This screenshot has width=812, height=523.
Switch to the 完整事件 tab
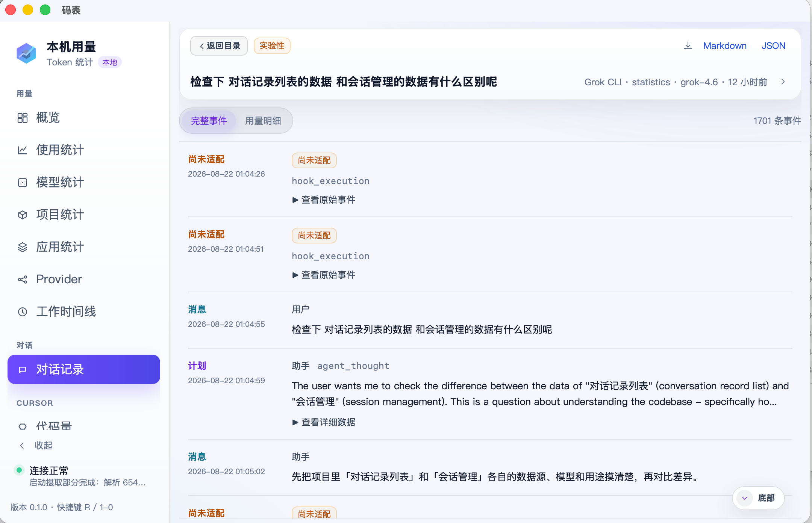pos(209,121)
